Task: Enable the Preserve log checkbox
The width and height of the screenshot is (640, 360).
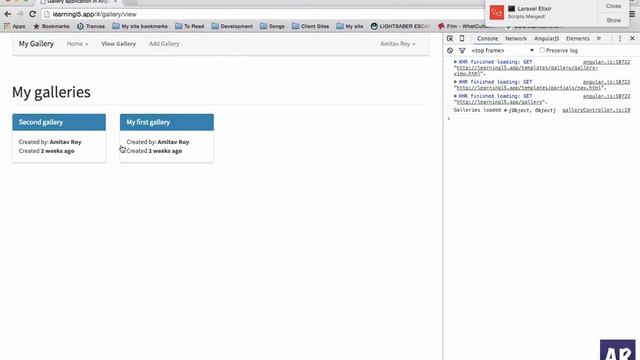Action: click(542, 51)
